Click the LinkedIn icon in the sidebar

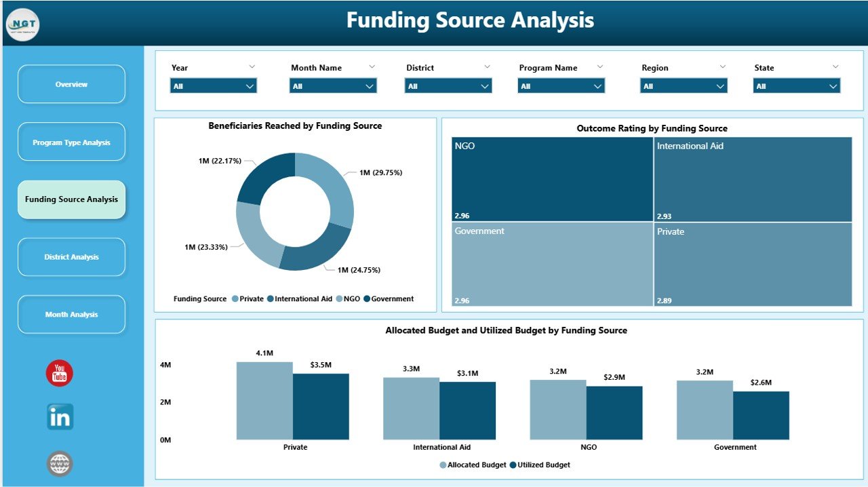click(59, 418)
